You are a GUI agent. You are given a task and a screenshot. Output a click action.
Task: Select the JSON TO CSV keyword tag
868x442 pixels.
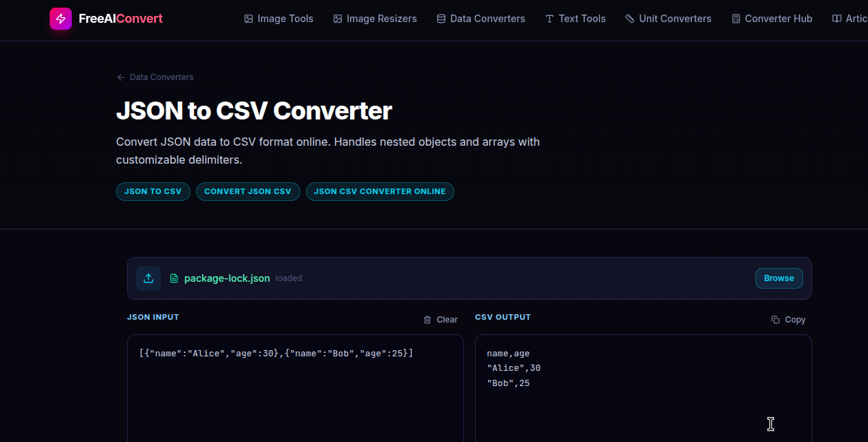click(x=153, y=191)
